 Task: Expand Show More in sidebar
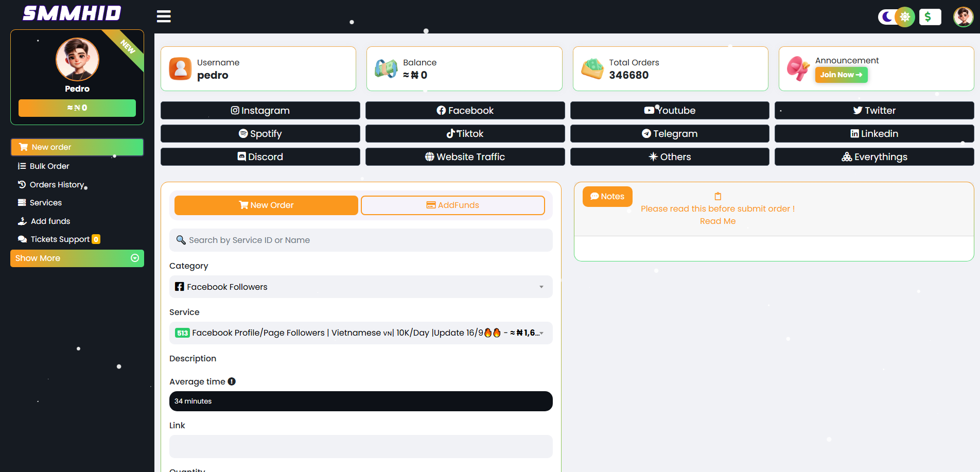point(77,258)
